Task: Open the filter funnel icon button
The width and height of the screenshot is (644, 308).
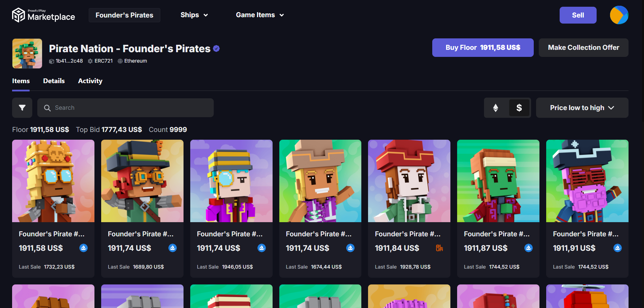Action: (22, 108)
